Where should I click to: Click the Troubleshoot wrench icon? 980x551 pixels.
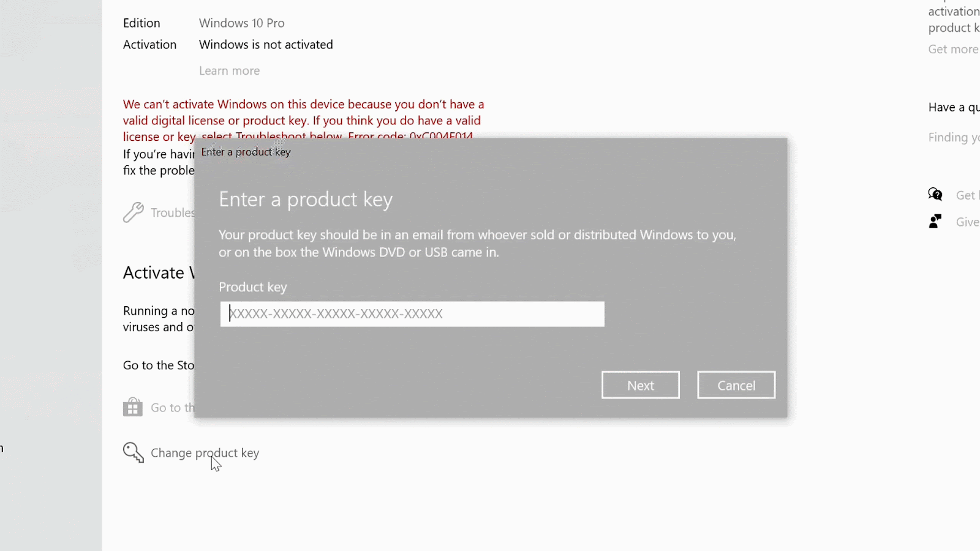pyautogui.click(x=133, y=212)
